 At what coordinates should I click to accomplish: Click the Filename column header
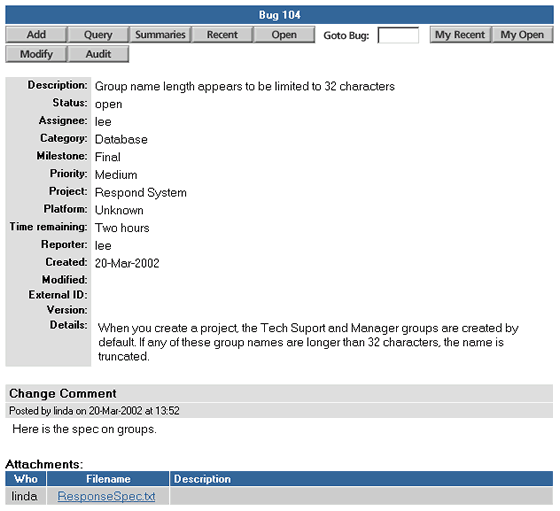coord(108,479)
